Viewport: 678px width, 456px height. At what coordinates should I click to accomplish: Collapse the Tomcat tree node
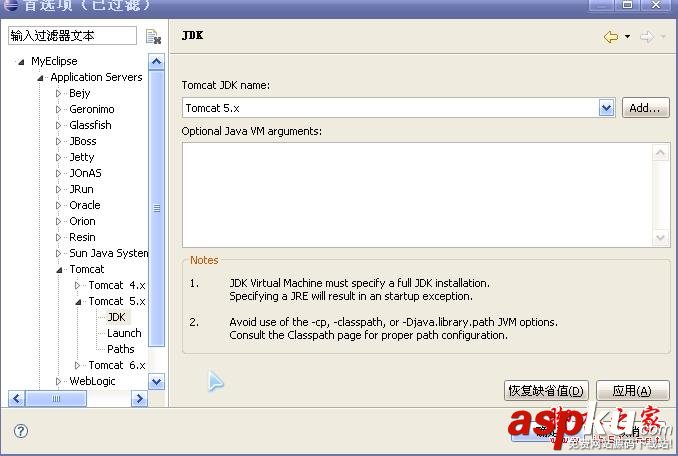pos(59,270)
